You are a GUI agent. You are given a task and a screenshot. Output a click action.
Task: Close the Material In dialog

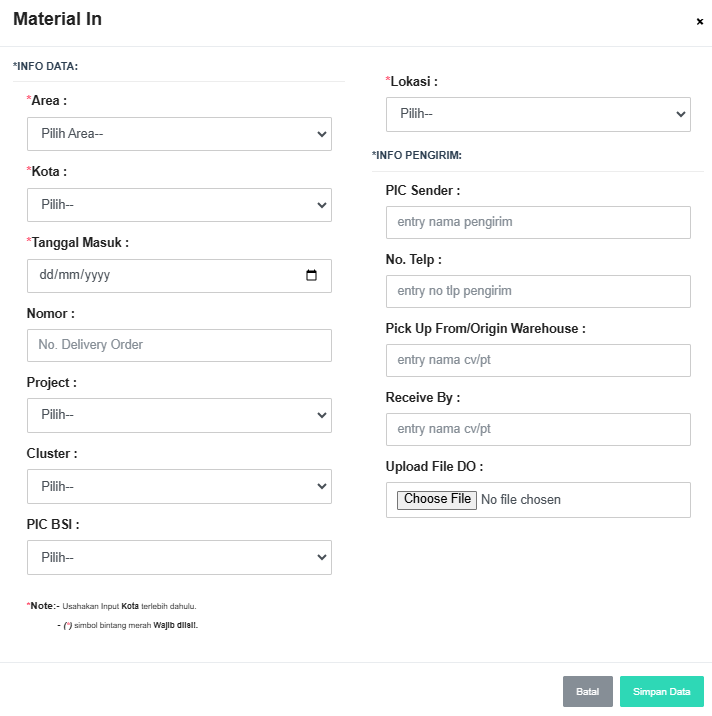pos(700,21)
